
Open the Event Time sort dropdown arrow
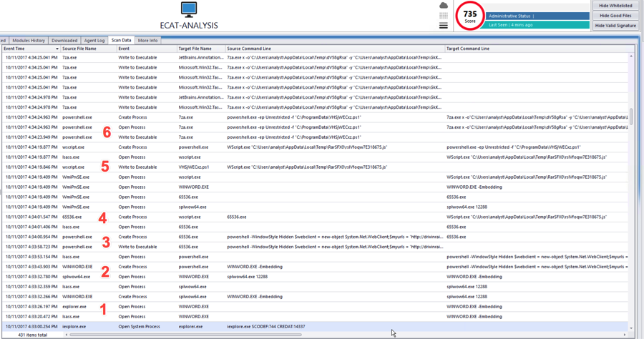pyautogui.click(x=57, y=49)
